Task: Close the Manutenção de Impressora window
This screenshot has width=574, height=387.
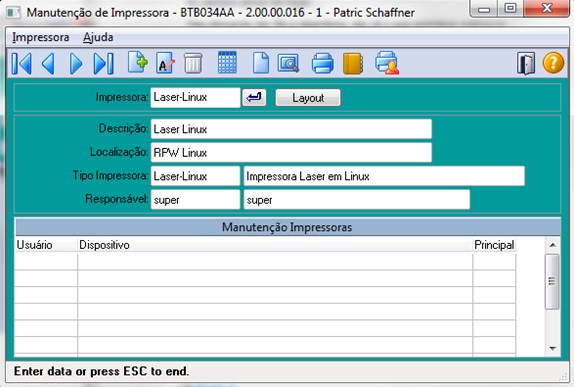Action: pyautogui.click(x=547, y=8)
